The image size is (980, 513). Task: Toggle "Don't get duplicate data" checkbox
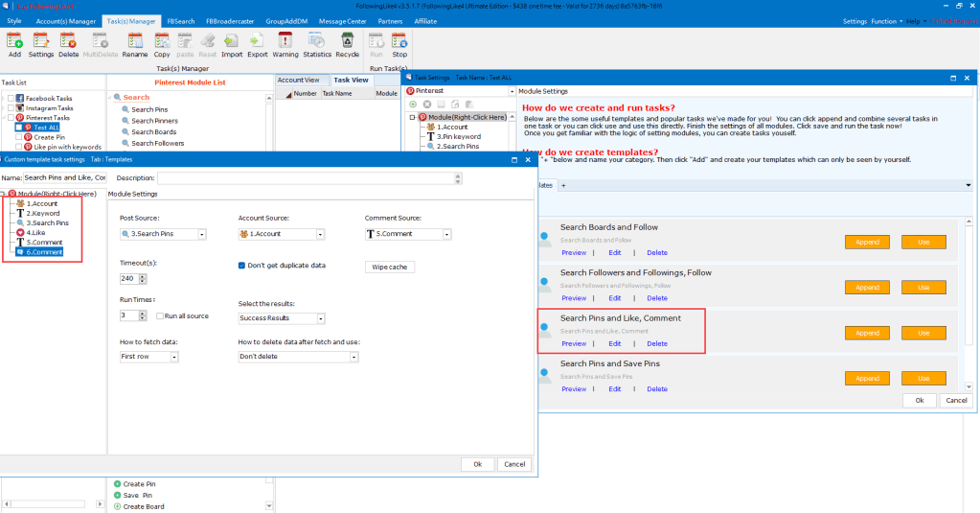(x=242, y=266)
